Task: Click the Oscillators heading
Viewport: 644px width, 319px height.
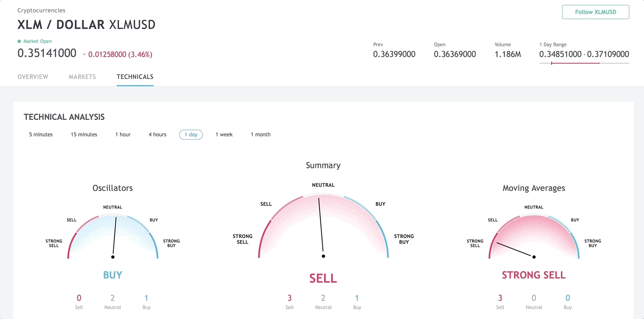Action: pyautogui.click(x=113, y=188)
